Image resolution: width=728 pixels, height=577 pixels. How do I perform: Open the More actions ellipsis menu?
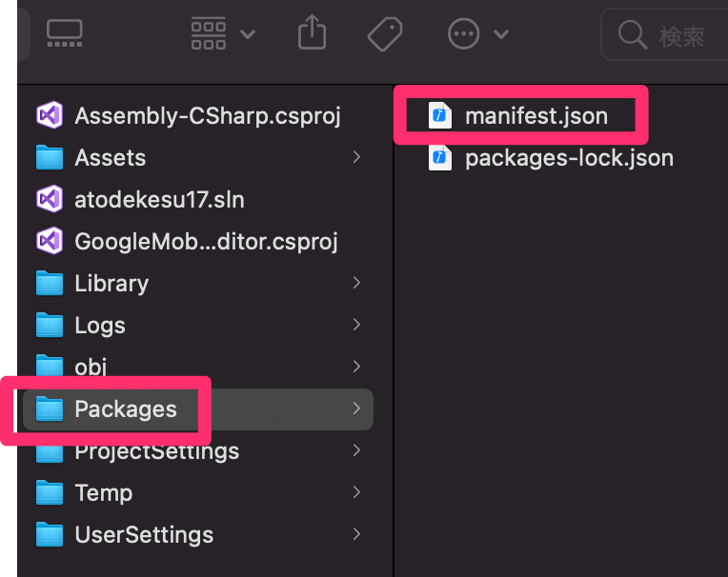[x=477, y=34]
